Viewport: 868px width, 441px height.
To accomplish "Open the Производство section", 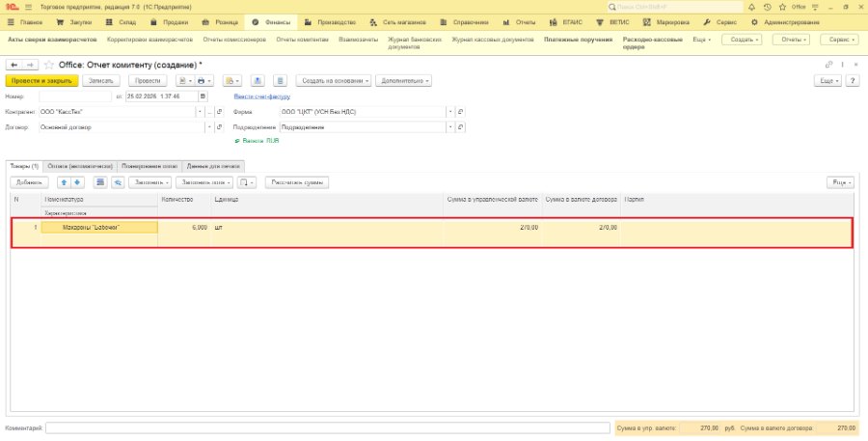I will (330, 23).
